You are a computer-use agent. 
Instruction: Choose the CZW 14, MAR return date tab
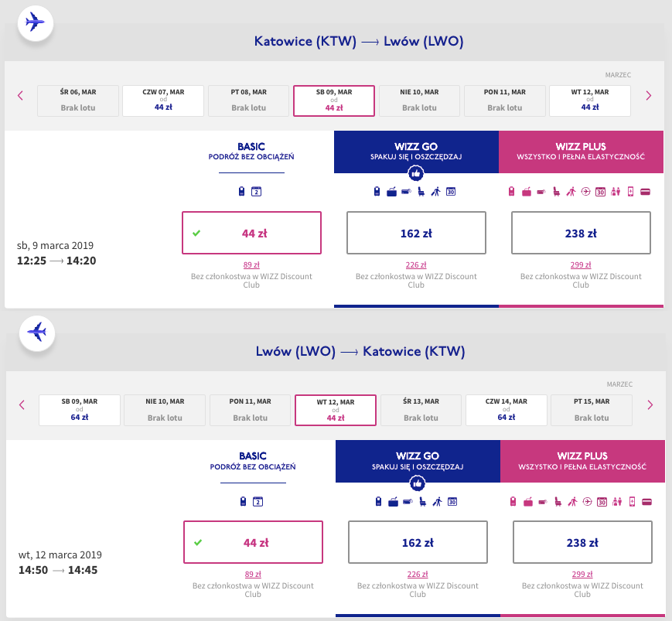[506, 410]
